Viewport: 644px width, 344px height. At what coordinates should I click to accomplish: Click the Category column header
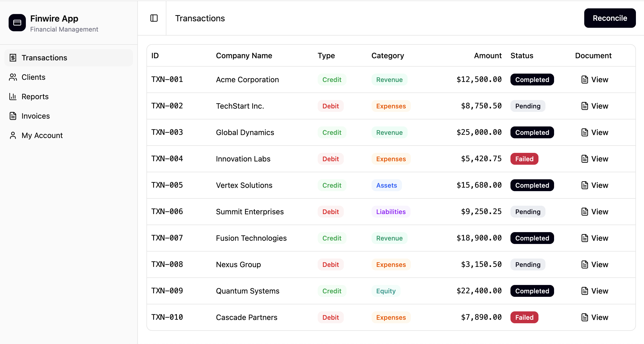[x=388, y=56]
